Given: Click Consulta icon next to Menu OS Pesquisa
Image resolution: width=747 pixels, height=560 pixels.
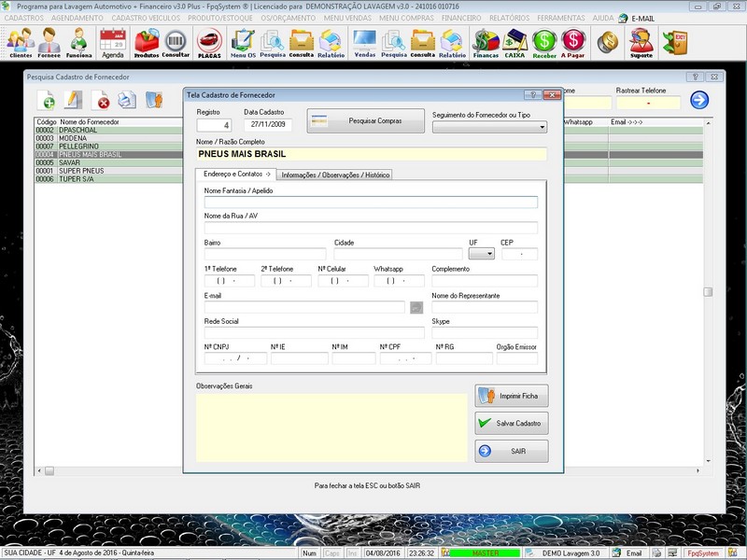Looking at the screenshot, I should tap(302, 43).
